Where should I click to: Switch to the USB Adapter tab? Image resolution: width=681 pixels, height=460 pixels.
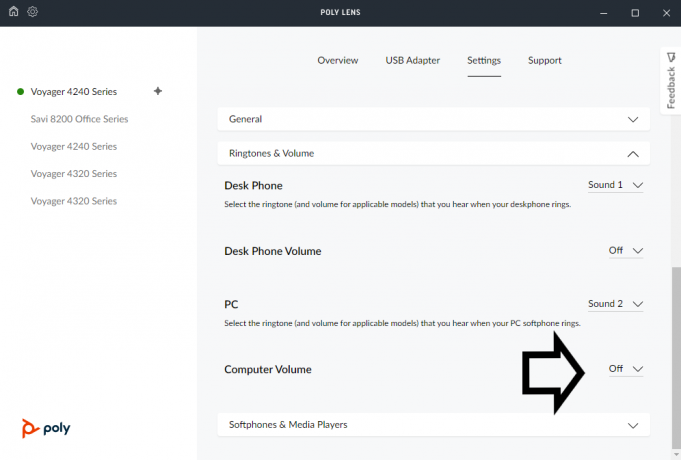coord(412,60)
